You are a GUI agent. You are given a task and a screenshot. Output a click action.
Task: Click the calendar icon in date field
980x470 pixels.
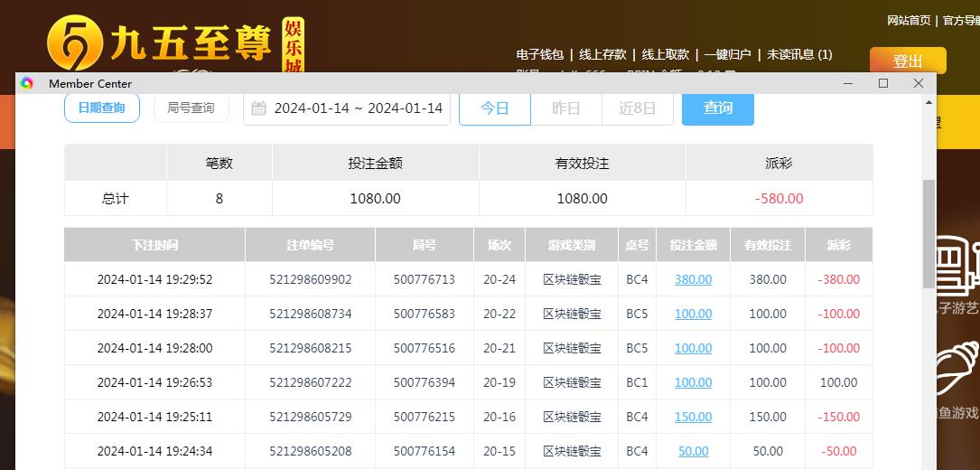[x=259, y=108]
